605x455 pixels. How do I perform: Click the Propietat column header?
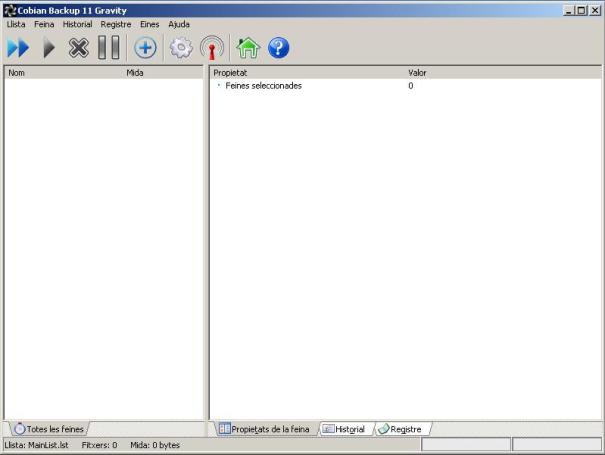point(308,73)
